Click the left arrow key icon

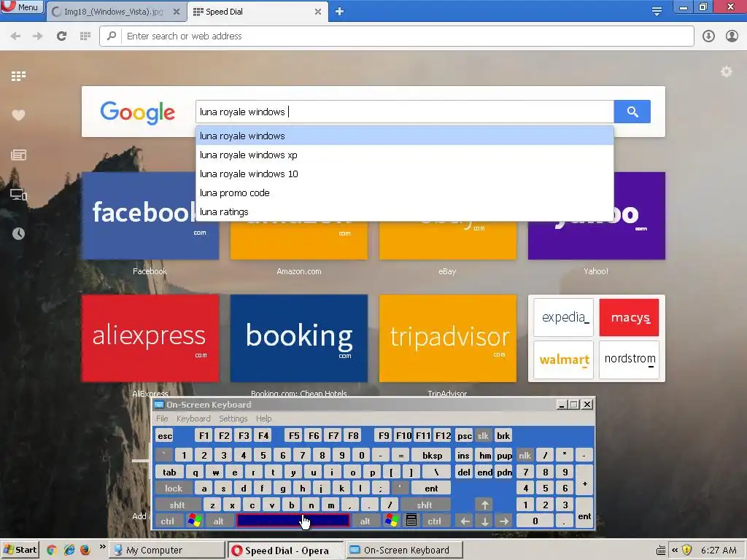[465, 521]
